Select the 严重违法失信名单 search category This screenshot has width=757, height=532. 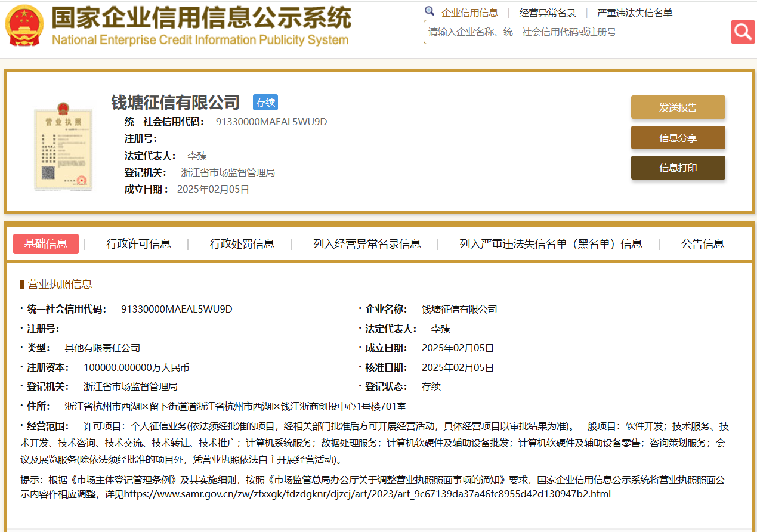pos(635,13)
